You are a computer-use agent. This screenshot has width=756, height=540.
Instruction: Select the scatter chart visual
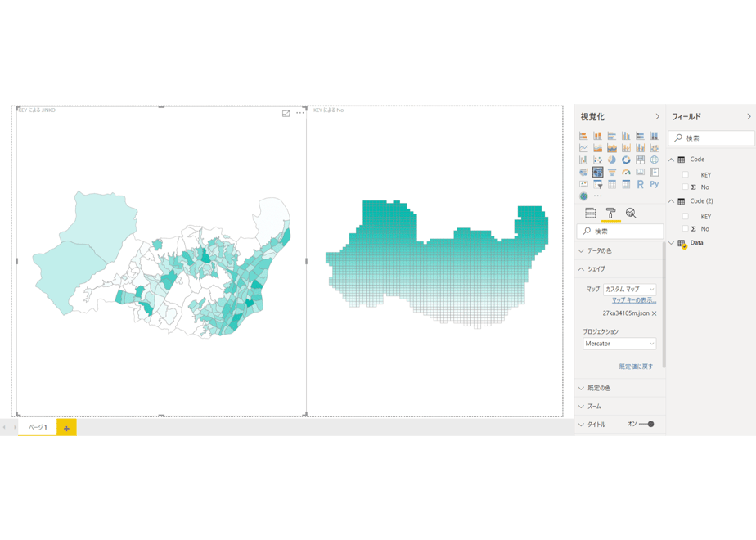597,160
